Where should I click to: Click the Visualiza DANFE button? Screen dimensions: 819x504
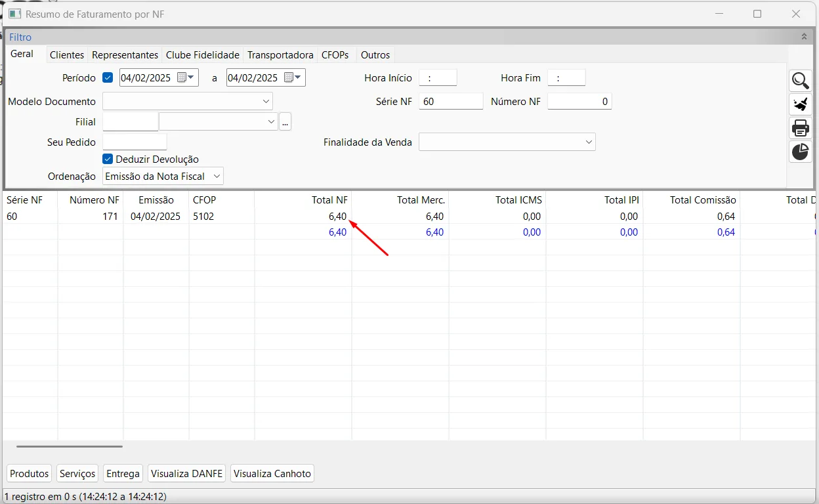coord(187,473)
